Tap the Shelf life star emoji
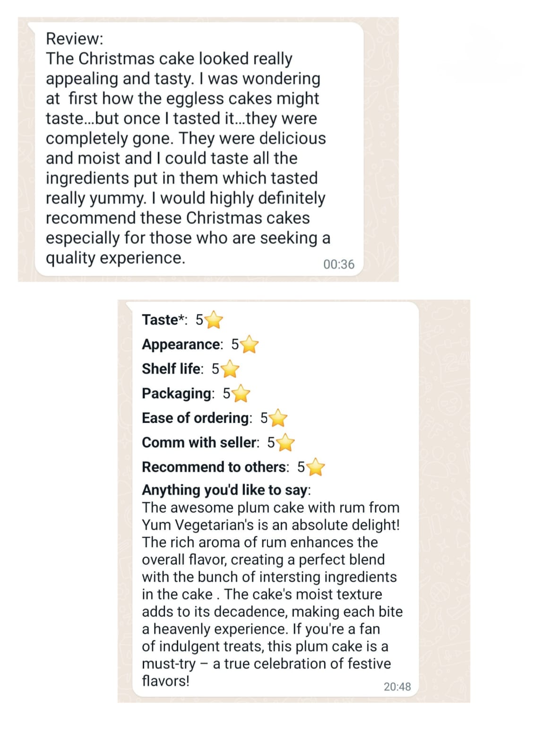The width and height of the screenshot is (534, 756). tap(230, 369)
